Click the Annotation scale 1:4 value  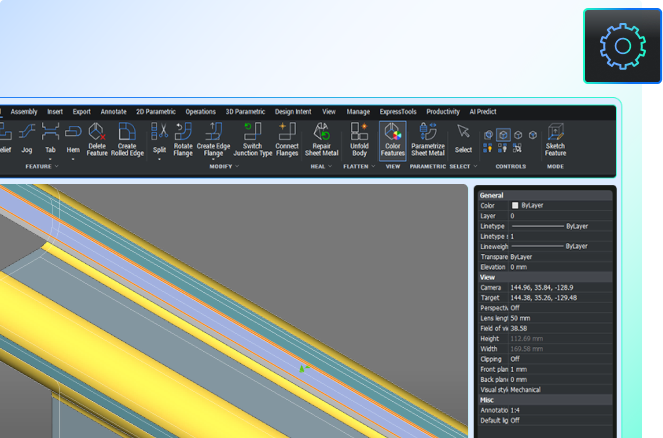pos(560,410)
